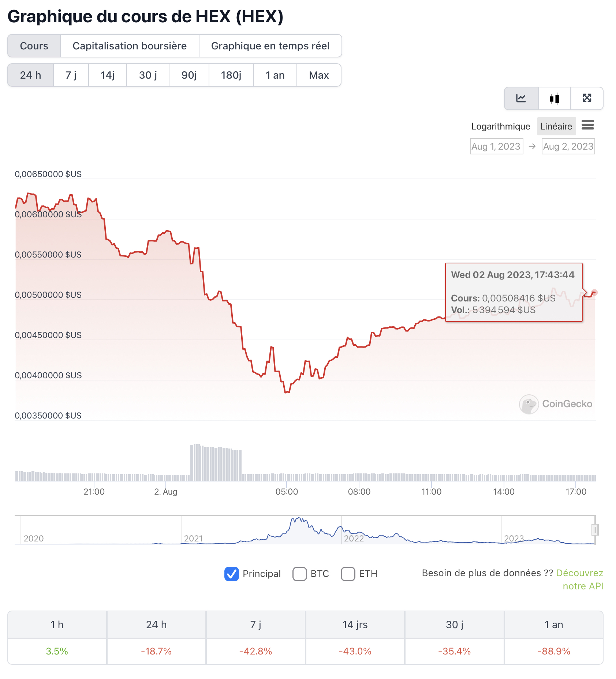Image resolution: width=616 pixels, height=679 pixels.
Task: Open the Capitalisation boursière tab
Action: (130, 46)
